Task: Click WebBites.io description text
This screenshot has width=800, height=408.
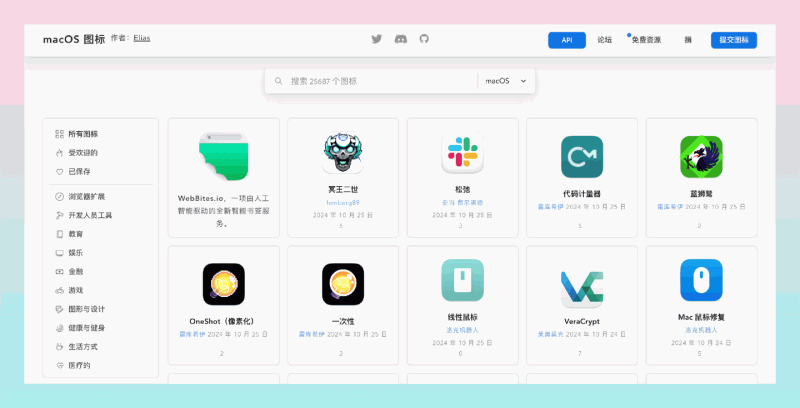Action: click(223, 211)
